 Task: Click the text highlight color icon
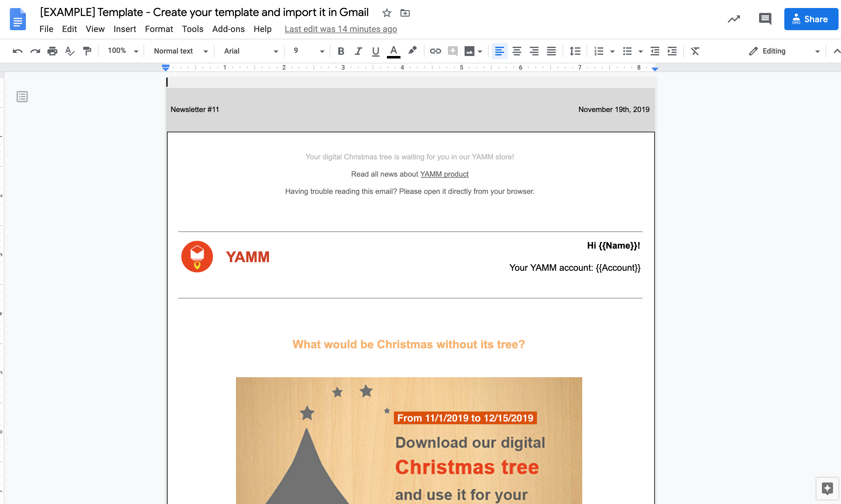click(x=412, y=50)
